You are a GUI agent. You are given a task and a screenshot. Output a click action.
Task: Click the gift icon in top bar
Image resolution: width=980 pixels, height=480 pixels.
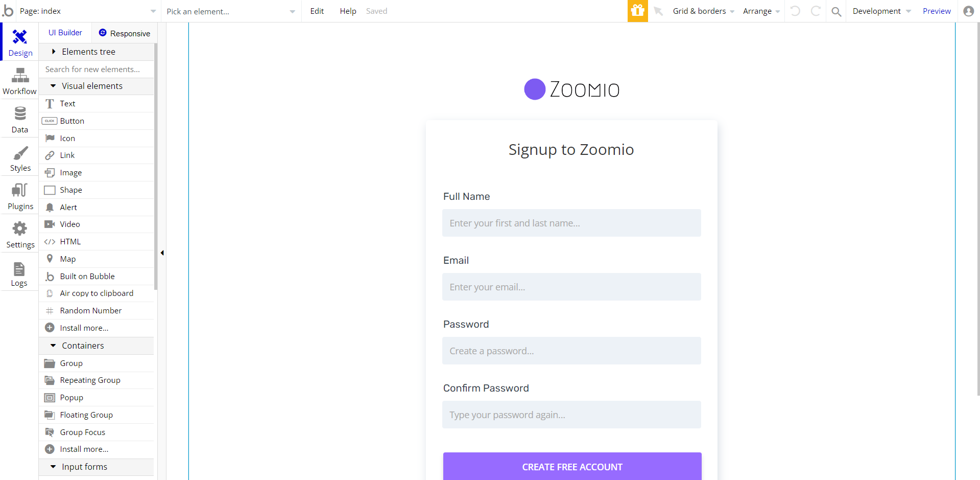point(637,11)
